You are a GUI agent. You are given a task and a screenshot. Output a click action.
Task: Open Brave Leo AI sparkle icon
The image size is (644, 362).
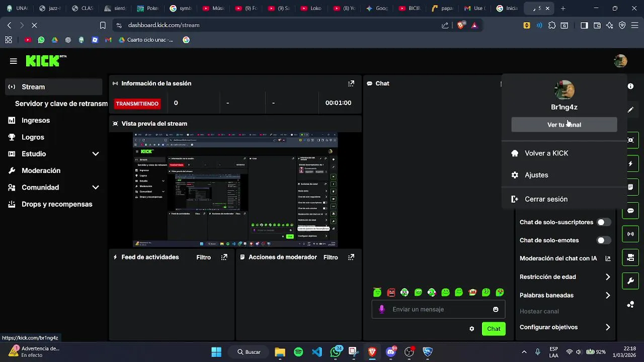click(x=609, y=25)
